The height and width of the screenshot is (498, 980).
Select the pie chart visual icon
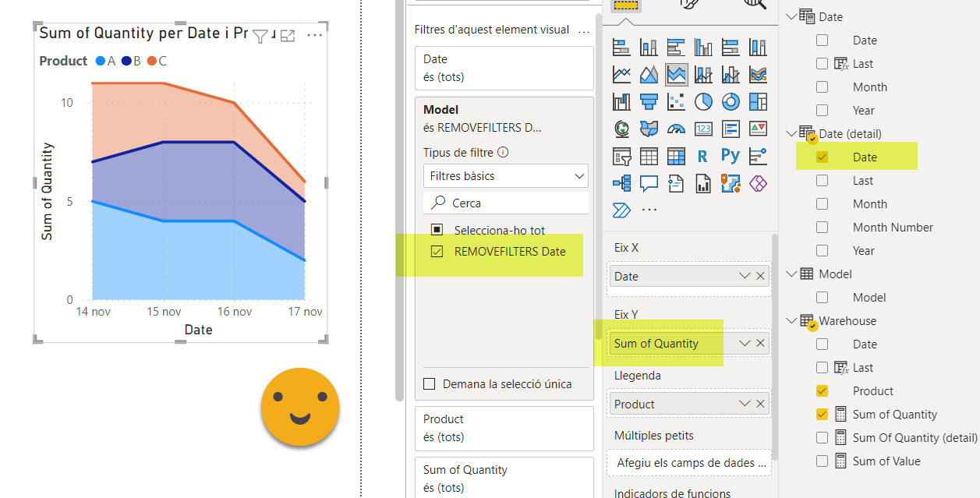(703, 102)
